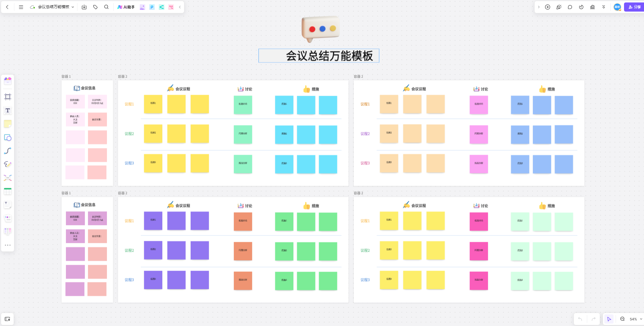Select the pointer cursor mode

click(609, 319)
